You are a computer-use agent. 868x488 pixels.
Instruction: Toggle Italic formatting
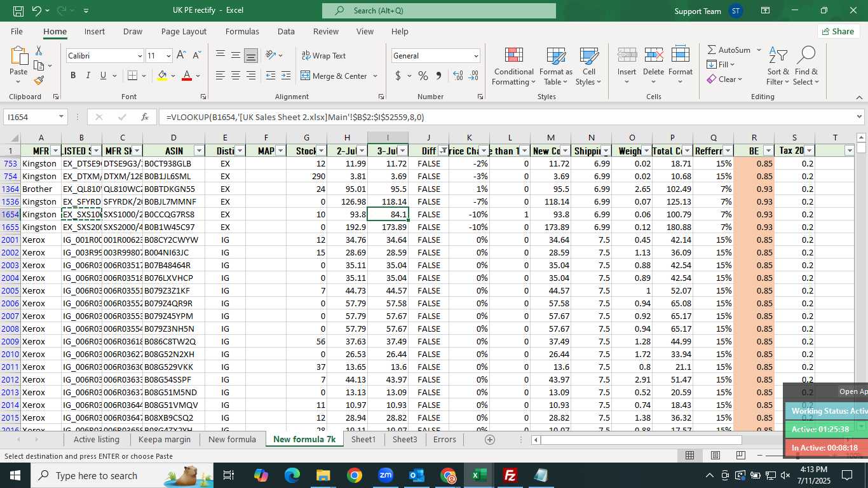88,76
